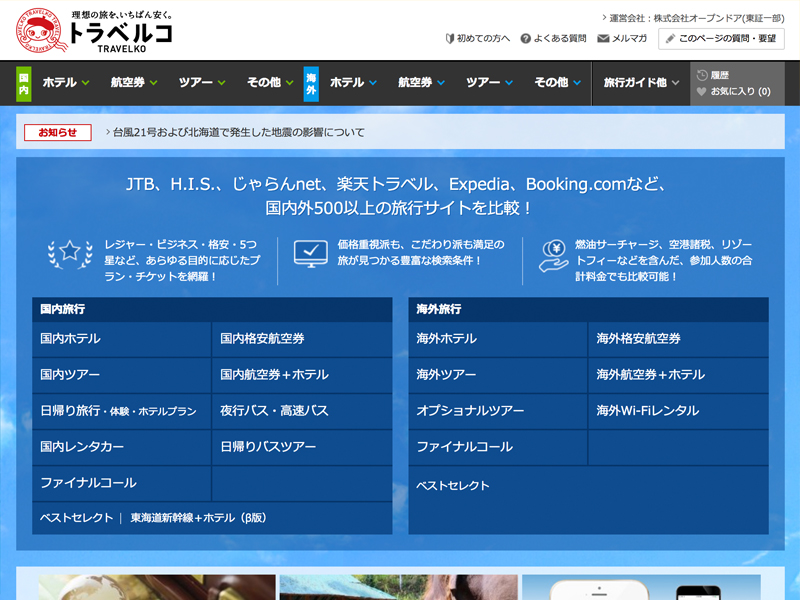800x600 pixels.
Task: Open overseas ベストセレクト link
Action: (453, 486)
